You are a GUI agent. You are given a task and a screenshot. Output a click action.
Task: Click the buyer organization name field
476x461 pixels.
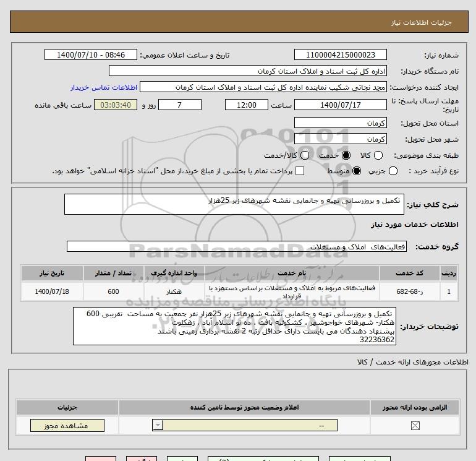coord(248,71)
